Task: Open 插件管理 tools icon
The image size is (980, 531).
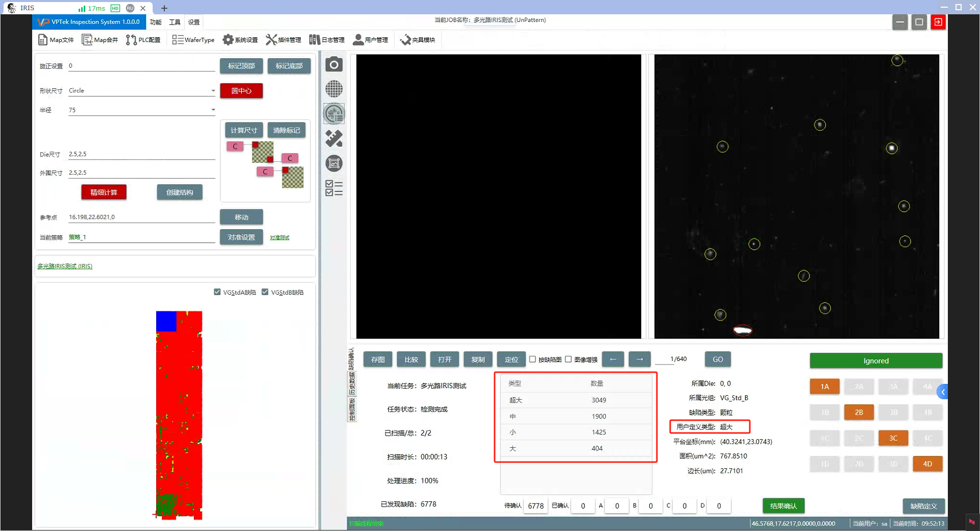Action: pyautogui.click(x=283, y=40)
